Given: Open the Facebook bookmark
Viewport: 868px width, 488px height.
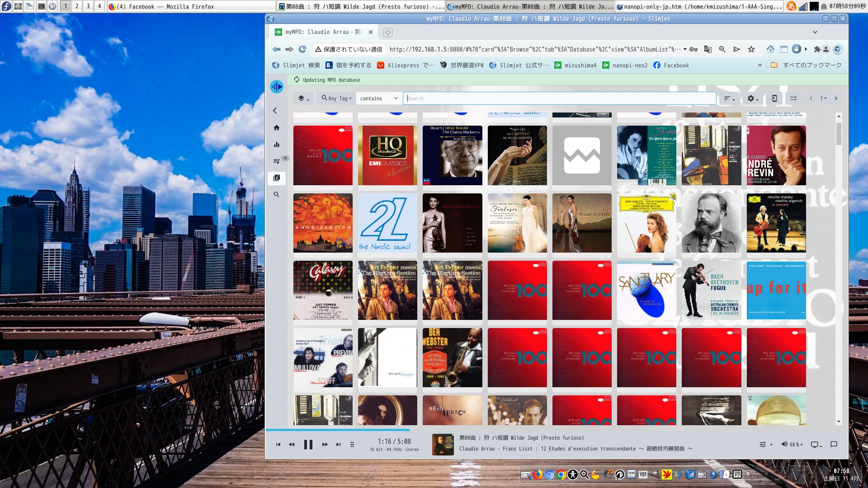Looking at the screenshot, I should point(671,66).
